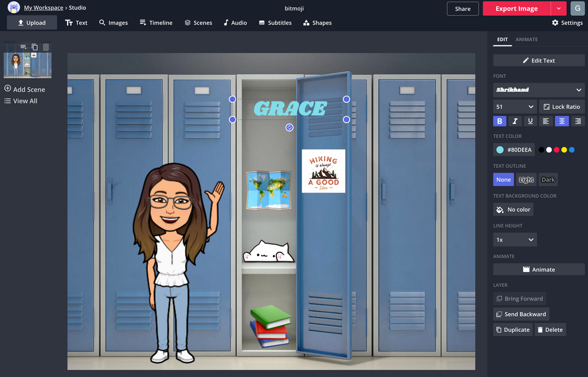The image size is (588, 377).
Task: Switch to the Animate tab
Action: tap(526, 39)
